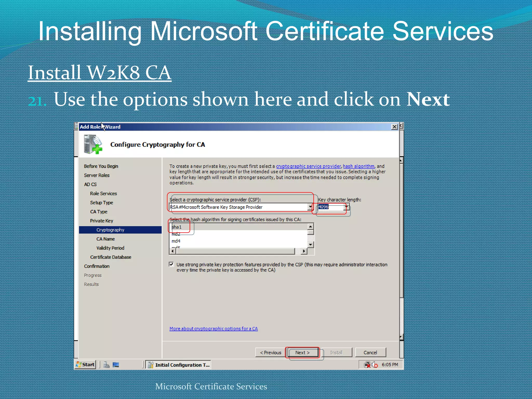Open Initial Configuration Tasks in taskbar

coord(178,365)
